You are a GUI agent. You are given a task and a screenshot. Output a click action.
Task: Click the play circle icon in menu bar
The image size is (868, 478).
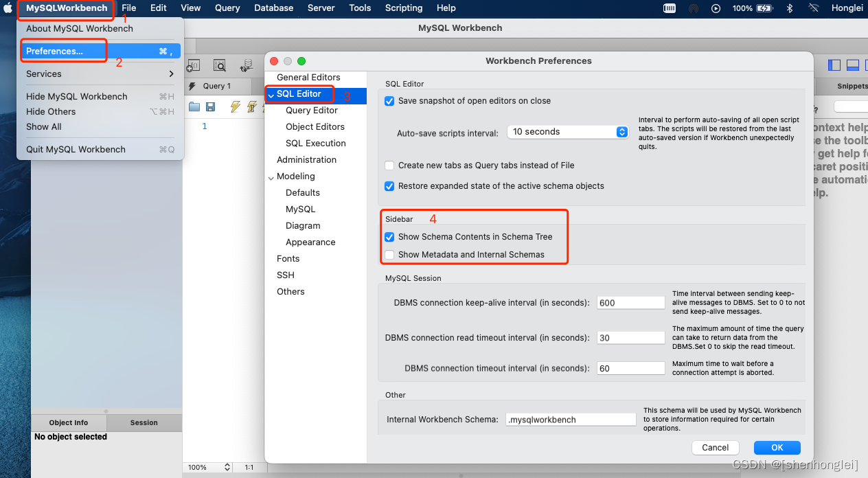point(716,8)
